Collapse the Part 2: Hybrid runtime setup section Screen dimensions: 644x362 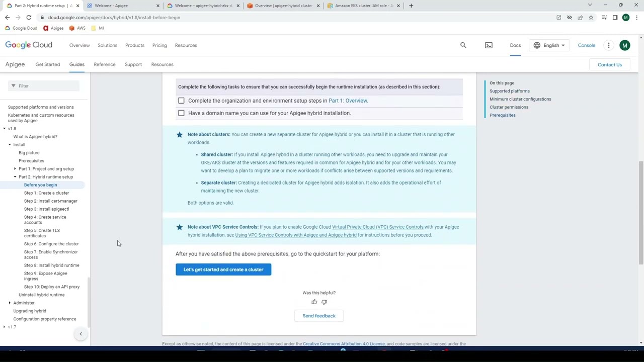15,177
